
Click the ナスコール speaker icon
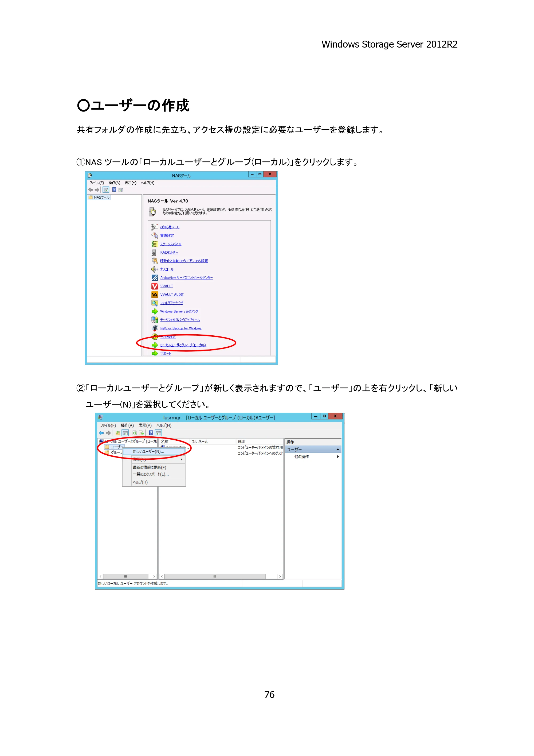(x=154, y=269)
